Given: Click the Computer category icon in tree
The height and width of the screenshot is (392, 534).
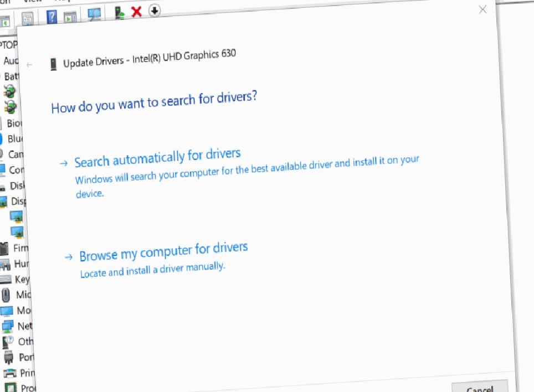Looking at the screenshot, I should click(3, 170).
